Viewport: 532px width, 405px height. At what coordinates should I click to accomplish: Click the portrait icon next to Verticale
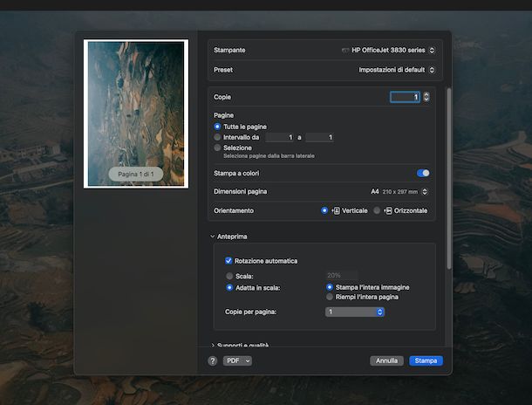coord(335,211)
